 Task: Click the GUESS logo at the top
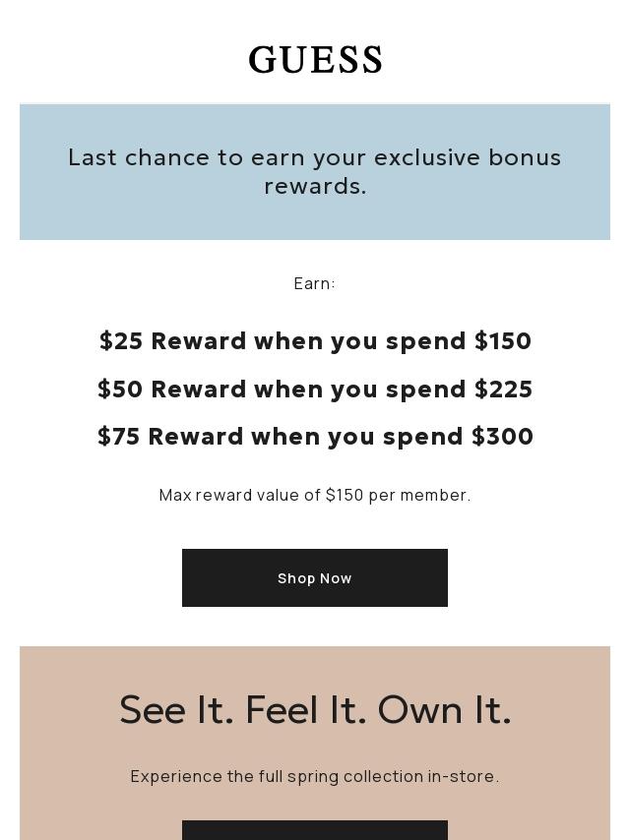pos(315,60)
